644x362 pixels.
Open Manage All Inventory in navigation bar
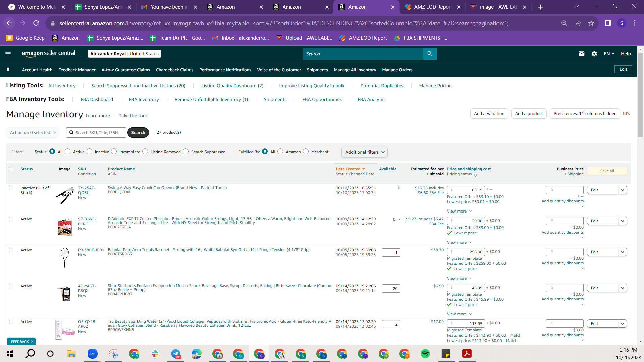(355, 70)
